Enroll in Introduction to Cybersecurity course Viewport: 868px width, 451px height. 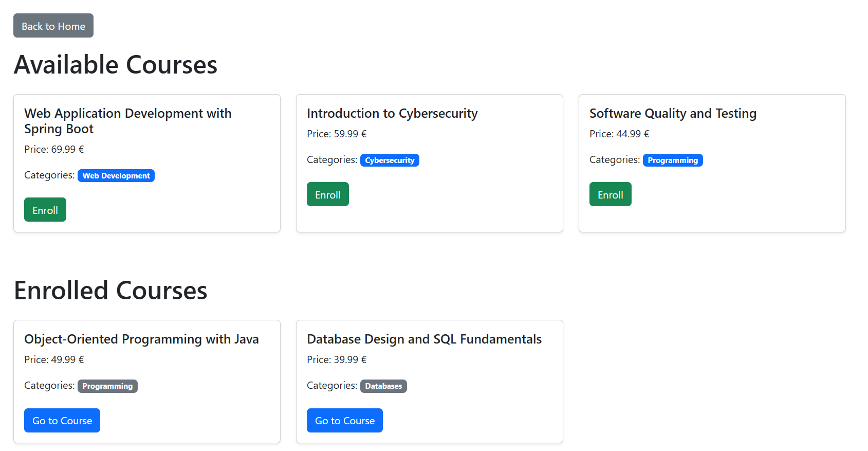(x=327, y=194)
